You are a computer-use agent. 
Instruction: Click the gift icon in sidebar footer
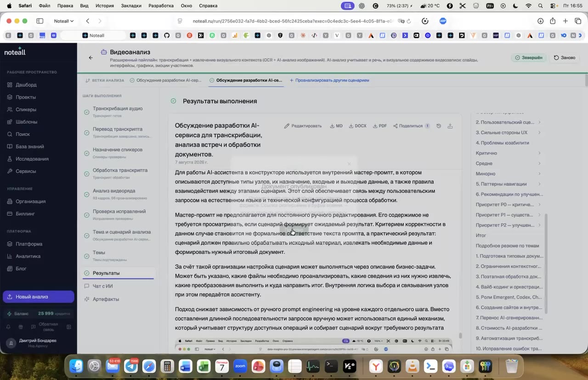20,327
